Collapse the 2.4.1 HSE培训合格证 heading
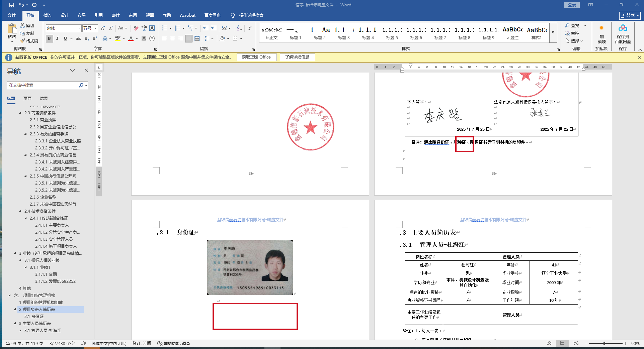This screenshot has width=644, height=349. pyautogui.click(x=26, y=218)
